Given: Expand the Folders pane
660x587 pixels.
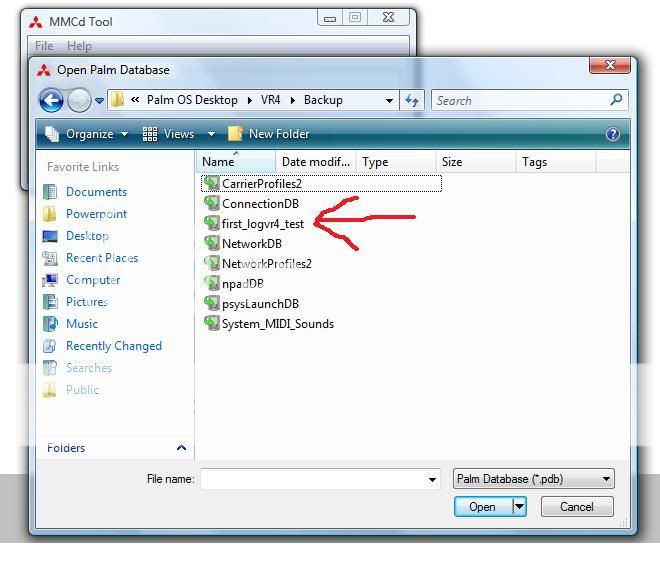Looking at the screenshot, I should click(x=181, y=448).
